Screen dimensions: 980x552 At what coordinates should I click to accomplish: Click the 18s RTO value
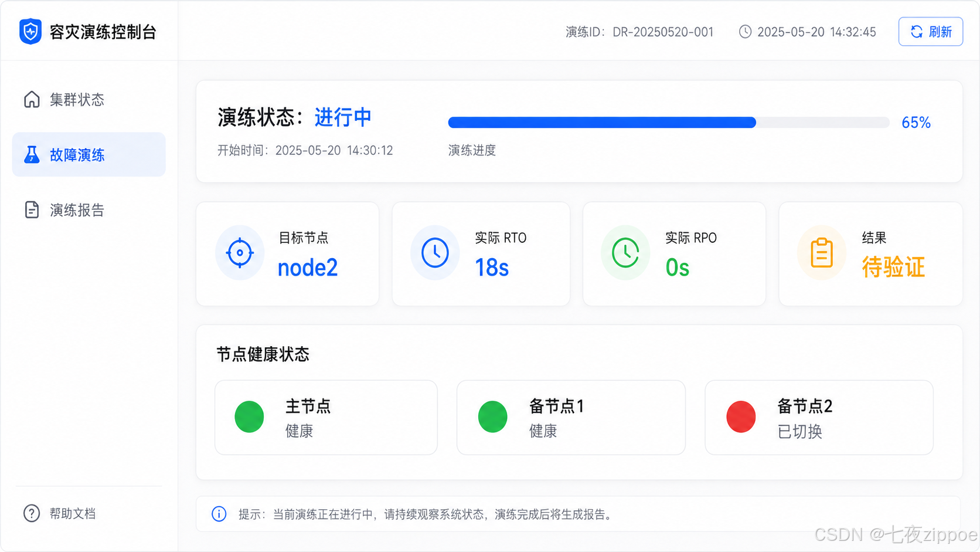[x=492, y=268]
